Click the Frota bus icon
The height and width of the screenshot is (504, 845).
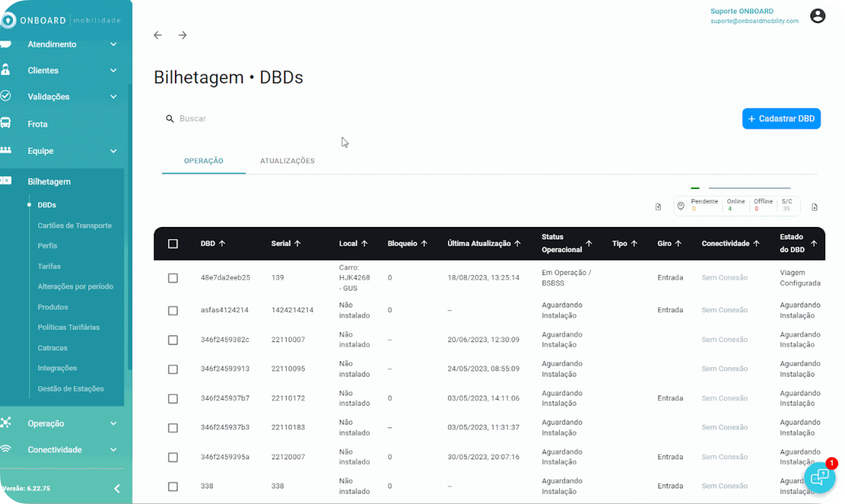6,123
